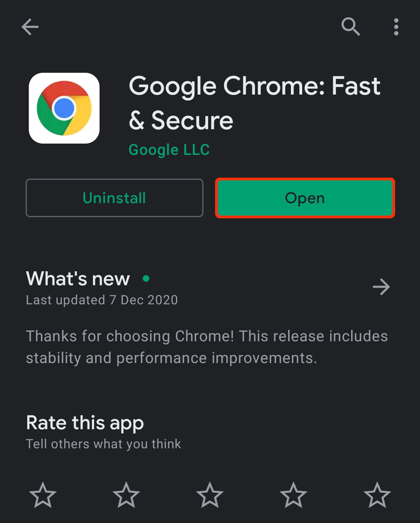Open the Play Store search
The image size is (420, 523).
pos(350,27)
